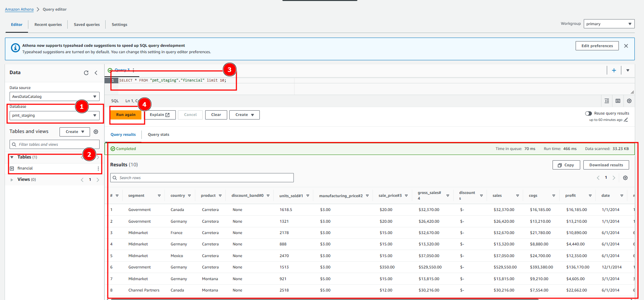Screen dimensions: 644x300
Task: Open Tables and views settings gear
Action: click(x=96, y=132)
